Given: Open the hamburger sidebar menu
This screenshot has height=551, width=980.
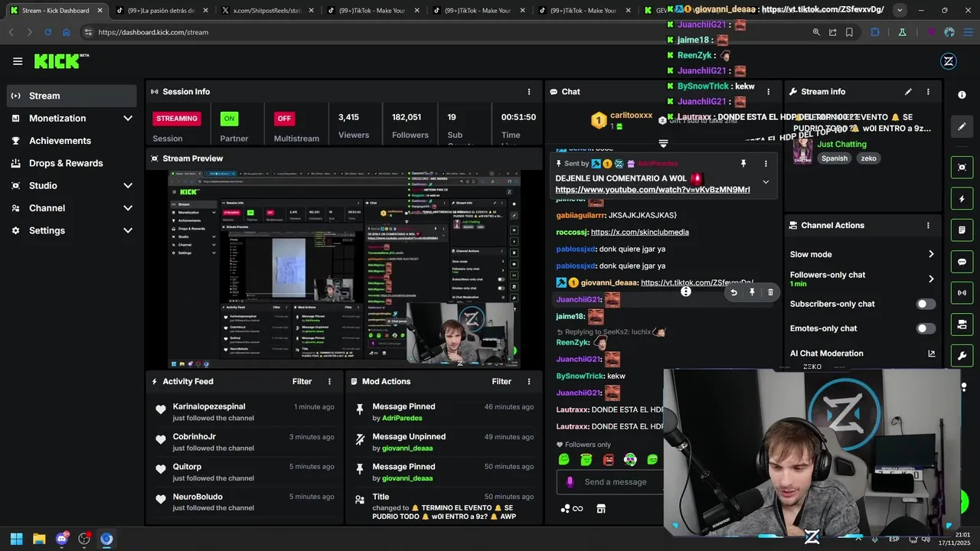Looking at the screenshot, I should coord(18,61).
